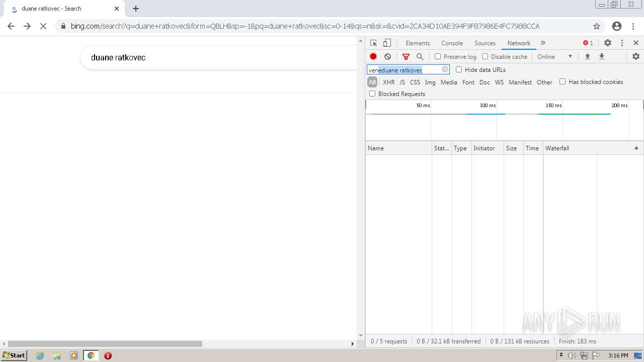Clear the network filter text
The width and height of the screenshot is (644, 362).
pyautogui.click(x=445, y=69)
